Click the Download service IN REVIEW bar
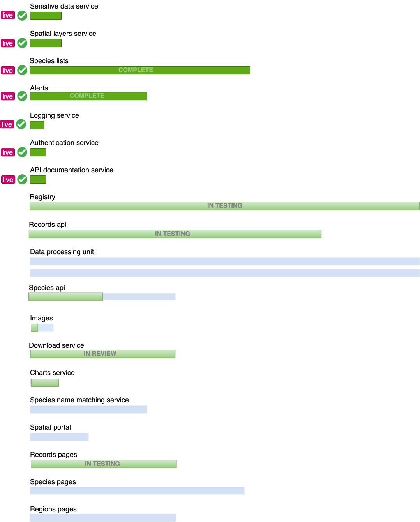The height and width of the screenshot is (522, 420). (x=102, y=354)
